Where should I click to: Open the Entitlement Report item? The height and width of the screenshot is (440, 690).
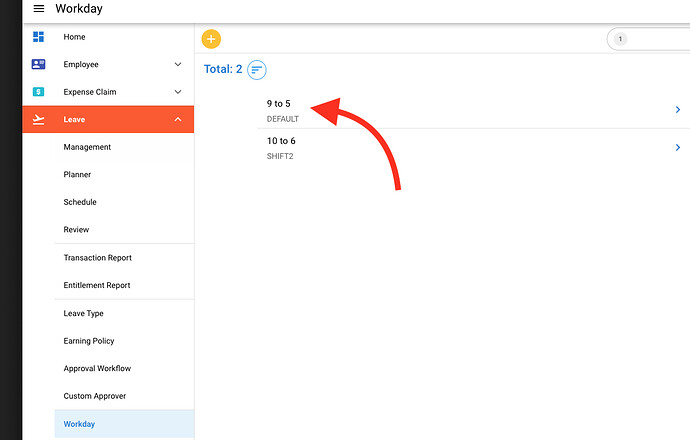(x=97, y=285)
